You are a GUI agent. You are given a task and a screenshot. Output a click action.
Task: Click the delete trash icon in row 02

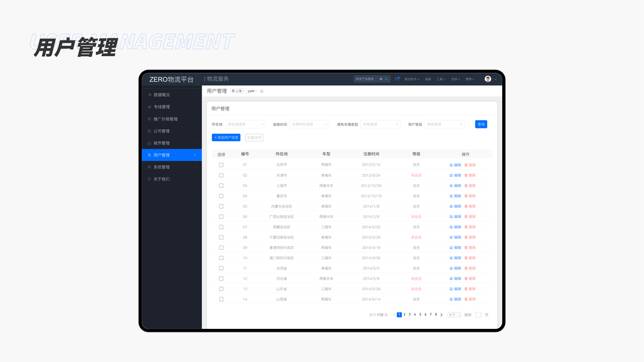466,175
